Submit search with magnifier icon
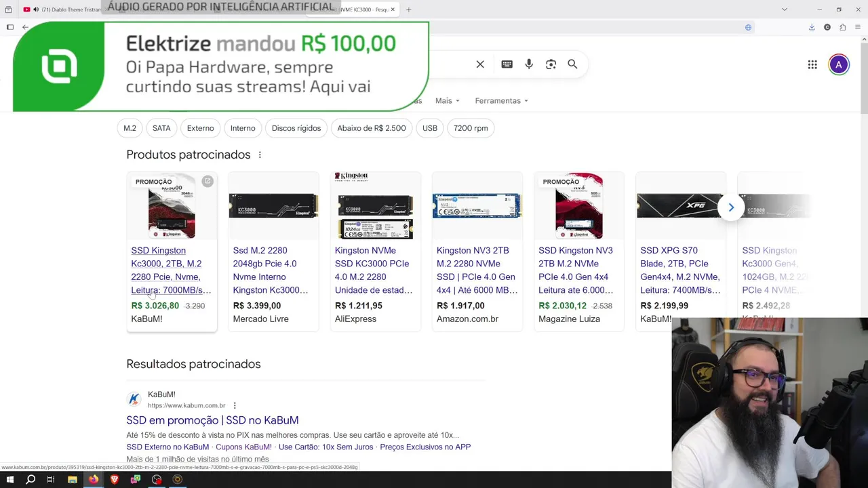This screenshot has width=868, height=488. click(x=572, y=64)
